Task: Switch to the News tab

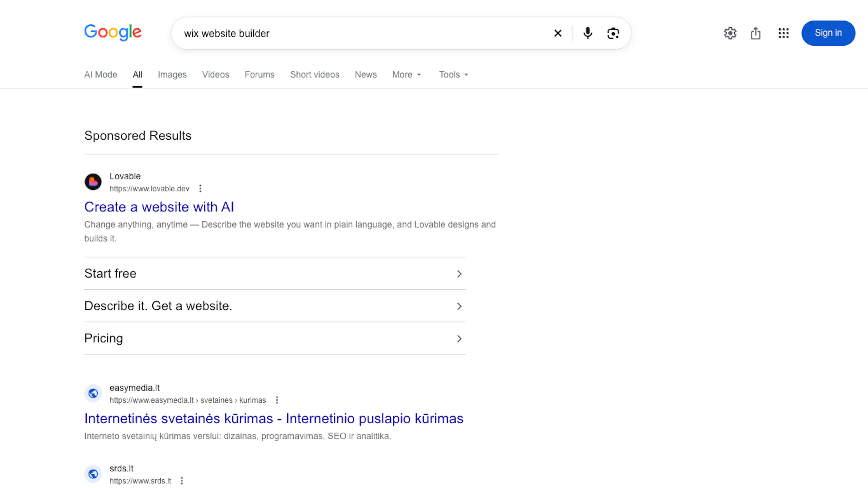Action: pos(366,75)
